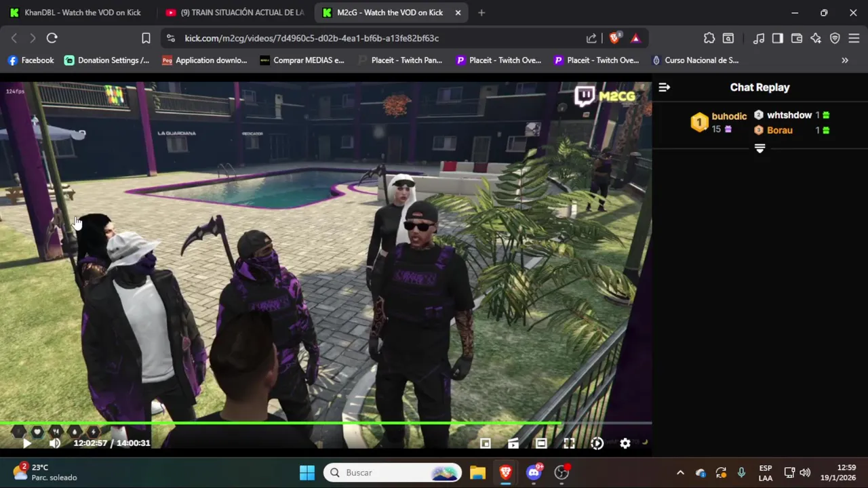Bookmark this page
The height and width of the screenshot is (488, 868).
coord(146,38)
